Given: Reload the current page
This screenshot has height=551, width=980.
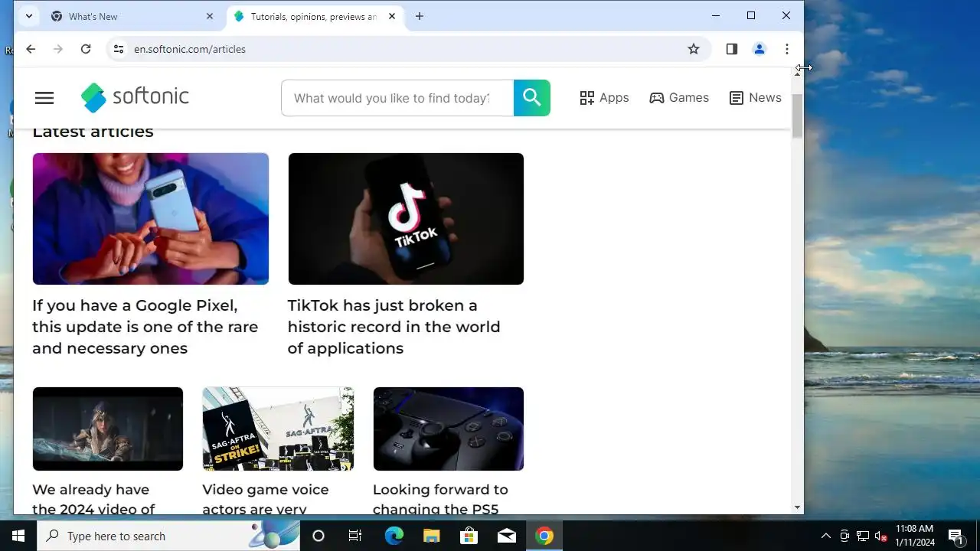Looking at the screenshot, I should [x=86, y=49].
